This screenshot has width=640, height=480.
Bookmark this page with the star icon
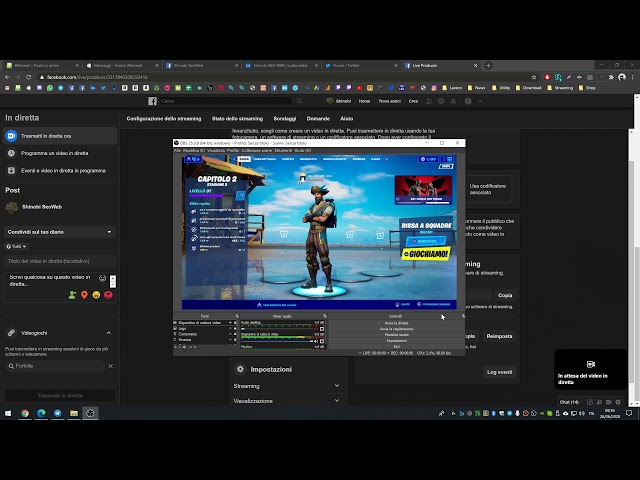[x=534, y=77]
